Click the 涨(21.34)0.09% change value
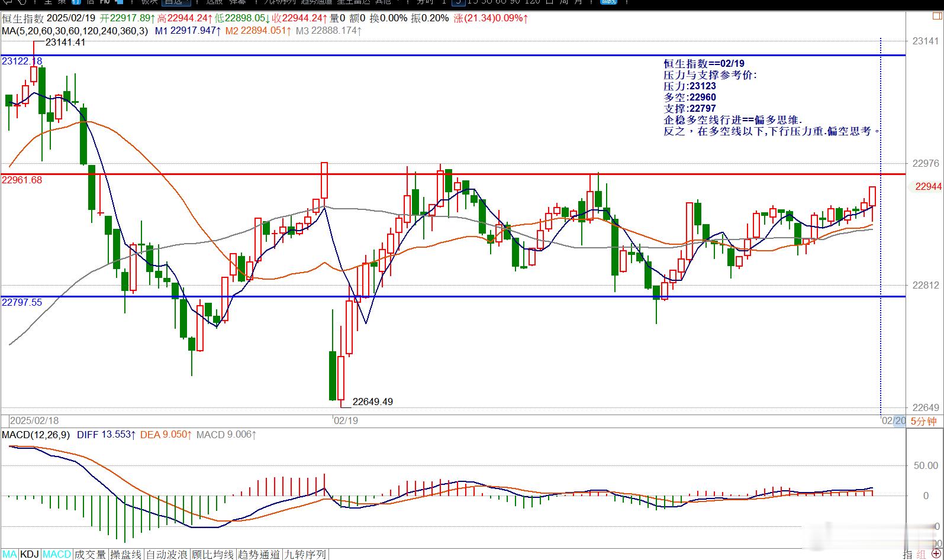This screenshot has width=944, height=560. click(x=491, y=18)
